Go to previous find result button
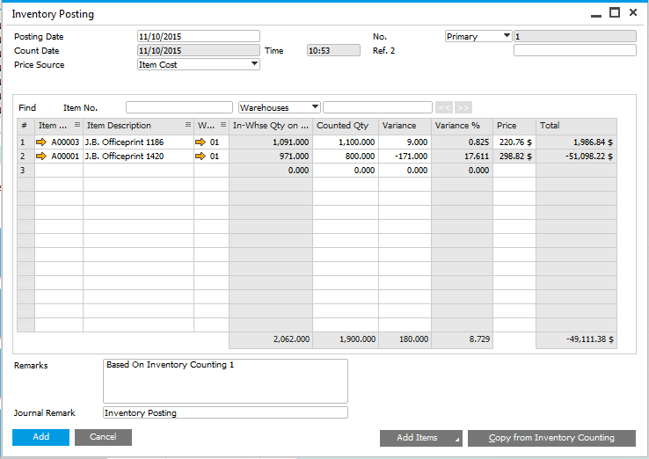 [x=444, y=108]
